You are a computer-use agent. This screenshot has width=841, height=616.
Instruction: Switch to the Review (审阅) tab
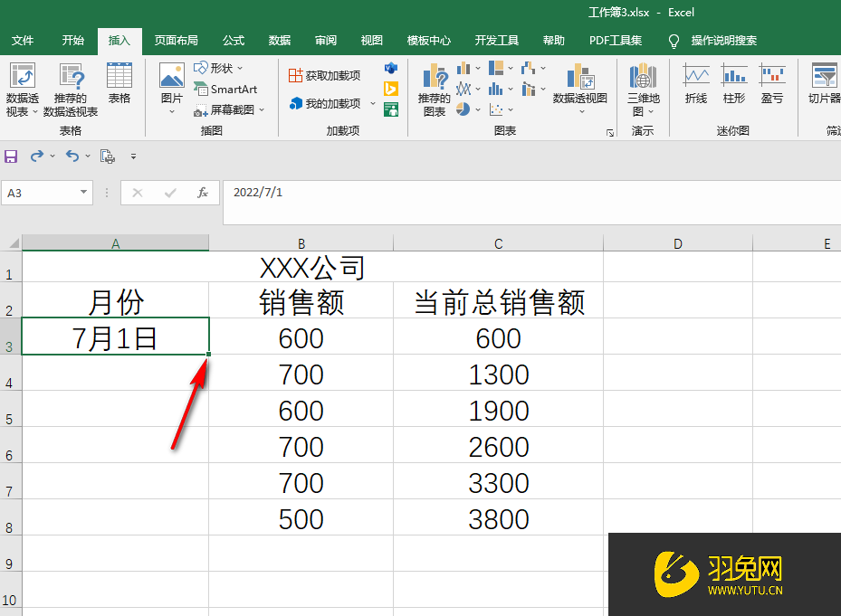click(326, 41)
